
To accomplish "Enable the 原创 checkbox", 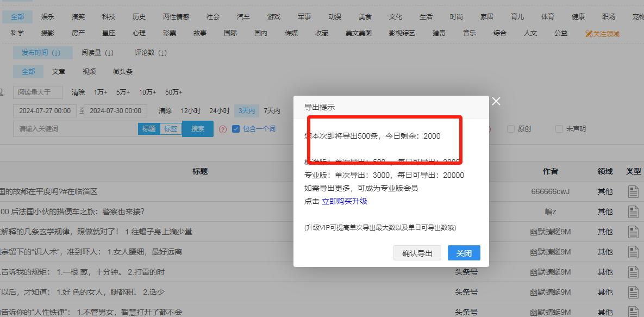I will point(510,128).
